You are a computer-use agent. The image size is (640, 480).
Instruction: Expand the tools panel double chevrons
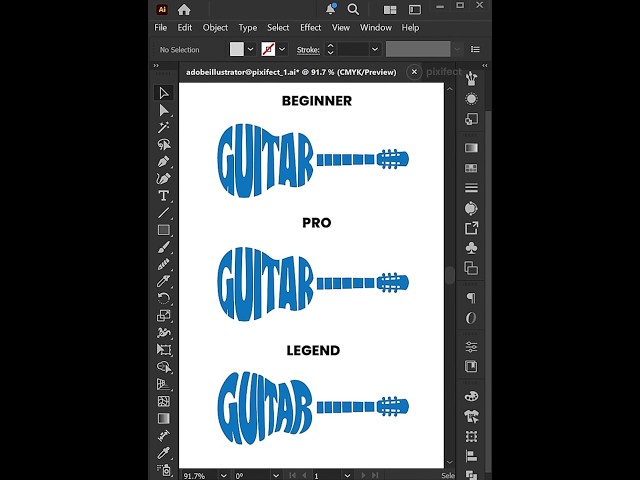pyautogui.click(x=156, y=66)
